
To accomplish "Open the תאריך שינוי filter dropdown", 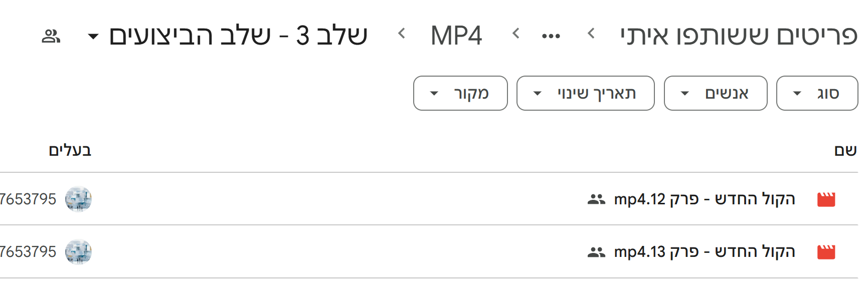I will (585, 93).
